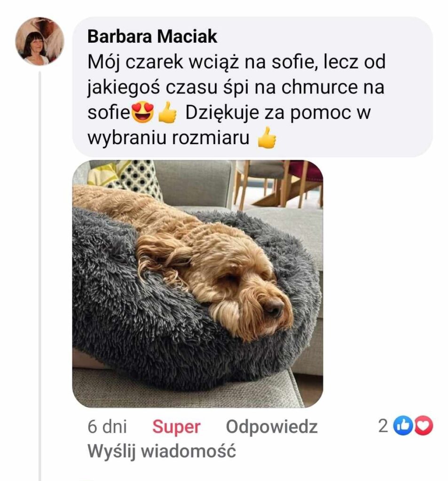Open the dog photo attachment
Viewport: 448px width, 481px height.
[x=198, y=284]
